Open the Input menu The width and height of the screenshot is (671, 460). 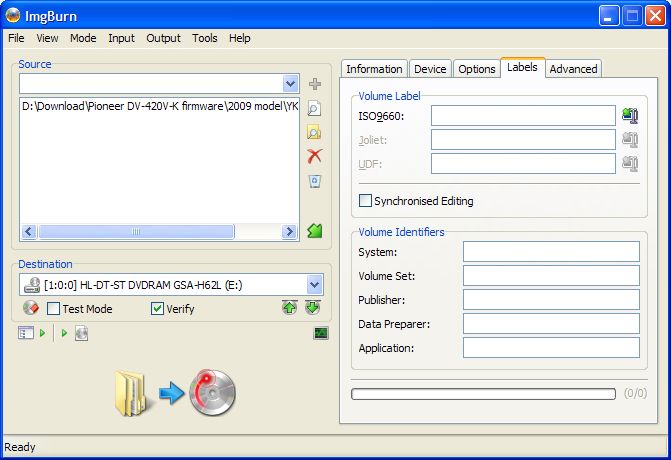pyautogui.click(x=121, y=38)
